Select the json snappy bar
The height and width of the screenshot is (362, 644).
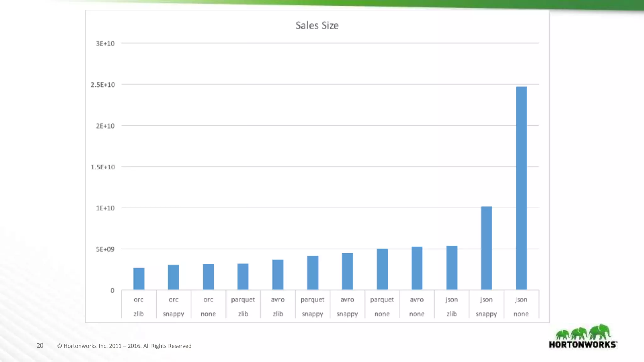[x=486, y=248]
